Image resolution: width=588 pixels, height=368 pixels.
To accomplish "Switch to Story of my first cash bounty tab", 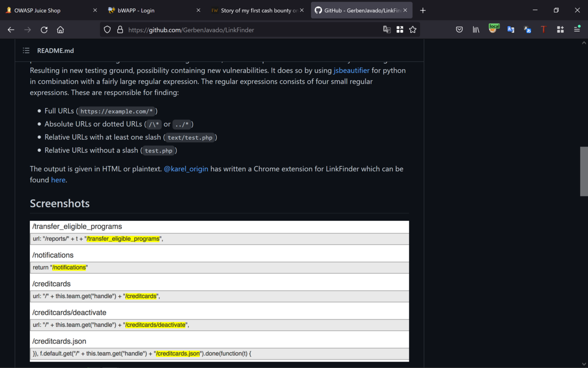I will 258,10.
